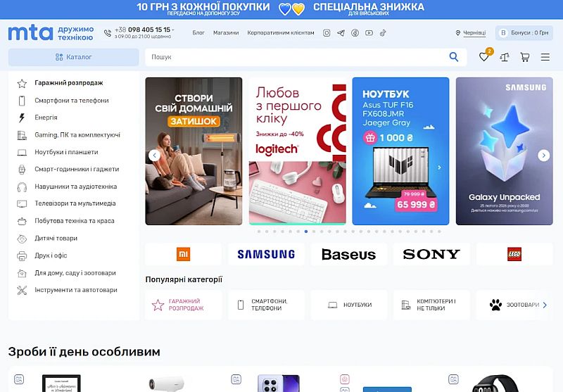Open Гаражний розпродаж popular category tile
The height and width of the screenshot is (392, 563).
[x=184, y=305]
